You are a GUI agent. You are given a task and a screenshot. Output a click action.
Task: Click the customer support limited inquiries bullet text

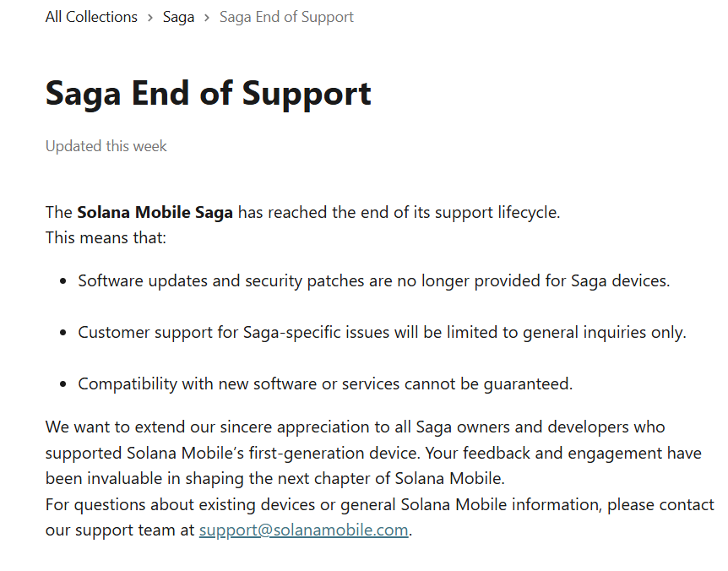(382, 332)
